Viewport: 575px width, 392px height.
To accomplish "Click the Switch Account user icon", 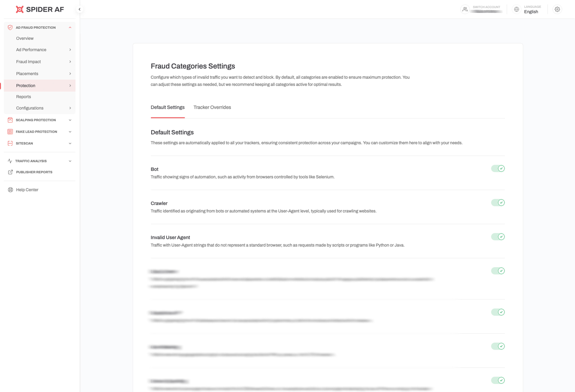I will (465, 9).
